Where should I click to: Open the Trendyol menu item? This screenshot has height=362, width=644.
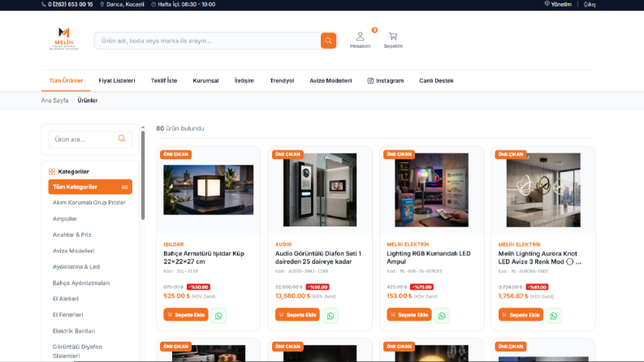(x=282, y=80)
